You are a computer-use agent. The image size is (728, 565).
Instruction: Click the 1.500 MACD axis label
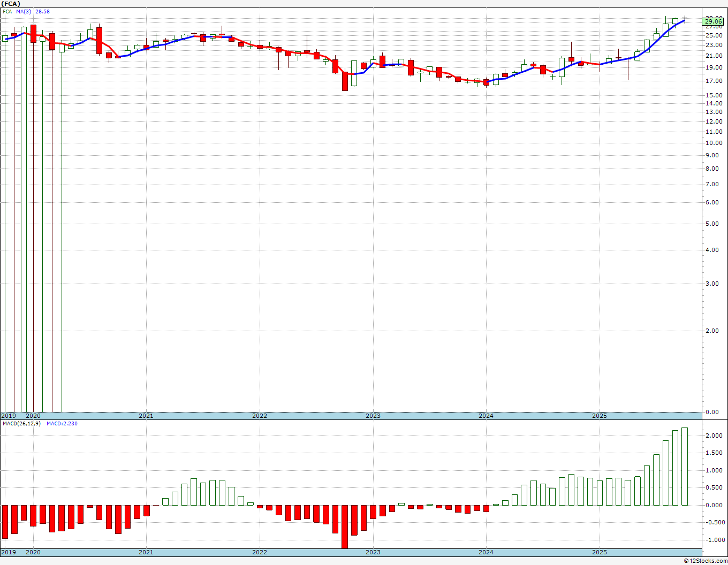click(x=714, y=453)
